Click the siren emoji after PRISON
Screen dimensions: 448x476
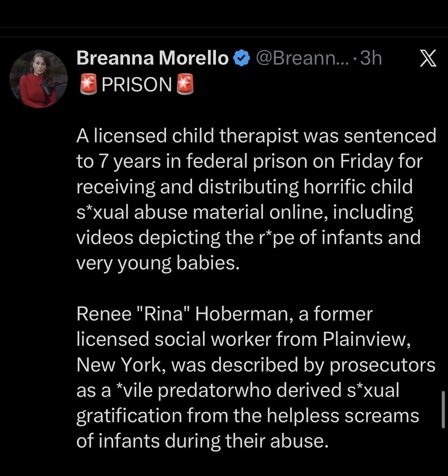tap(185, 84)
